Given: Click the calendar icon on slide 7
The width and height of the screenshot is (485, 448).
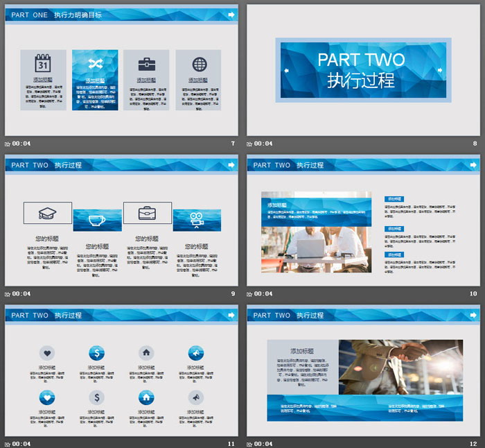Looking at the screenshot, I should point(43,64).
